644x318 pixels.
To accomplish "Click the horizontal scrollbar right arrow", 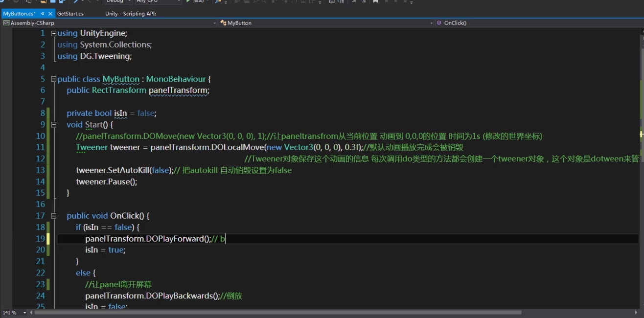I will [636, 312].
